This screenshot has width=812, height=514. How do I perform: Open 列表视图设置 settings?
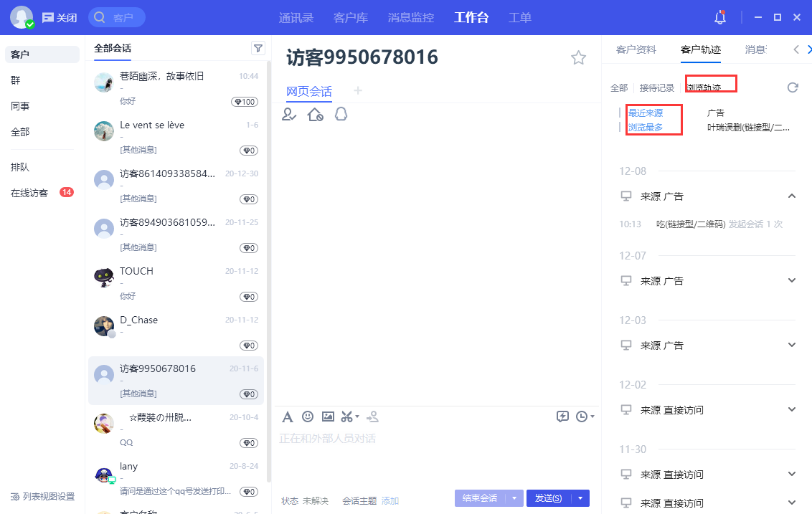(x=43, y=496)
